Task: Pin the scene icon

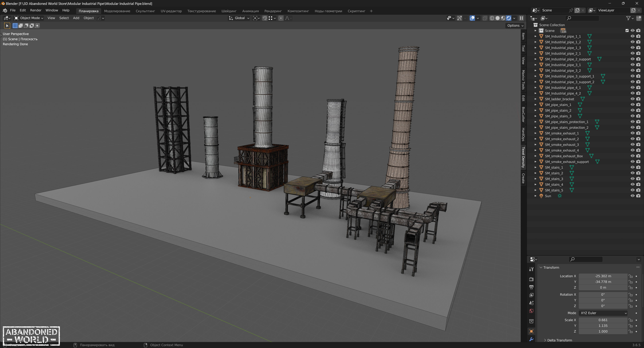Action: pos(571,10)
